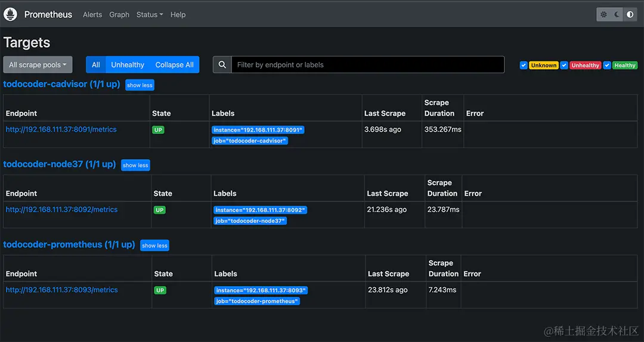Click the 3.698s ago last scrape value
Screen dimensions: 644x342
(383, 129)
